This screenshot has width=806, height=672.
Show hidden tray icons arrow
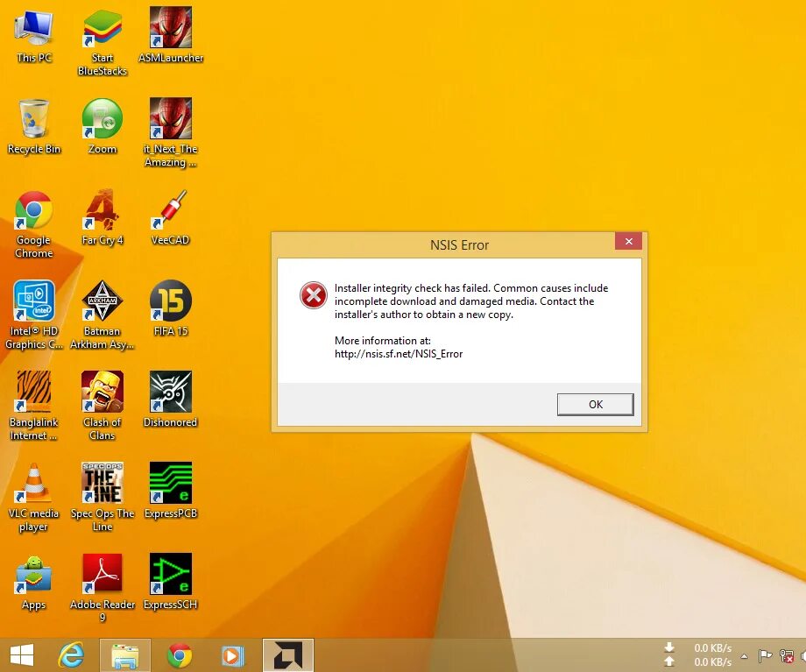745,656
